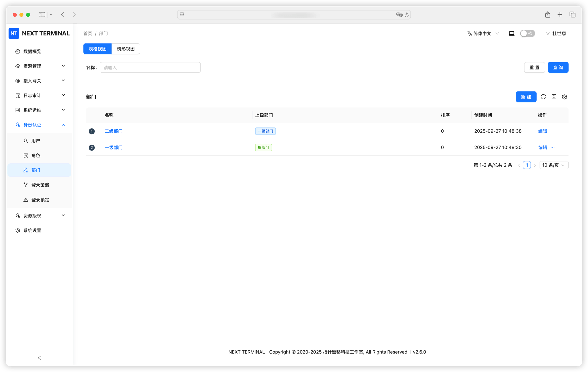Screen dimensions: 588x372
Task: Click the table refresh icon
Action: [543, 97]
